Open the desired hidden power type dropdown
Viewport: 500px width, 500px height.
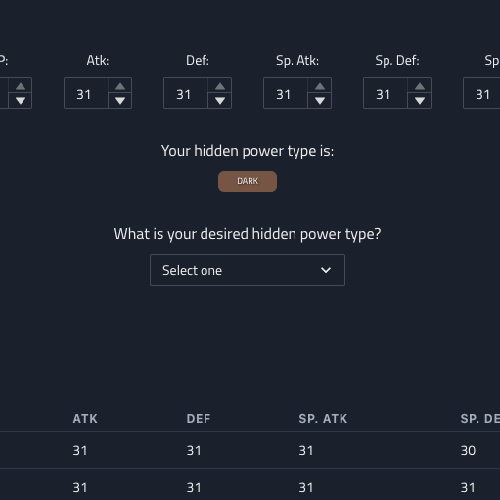tap(247, 270)
